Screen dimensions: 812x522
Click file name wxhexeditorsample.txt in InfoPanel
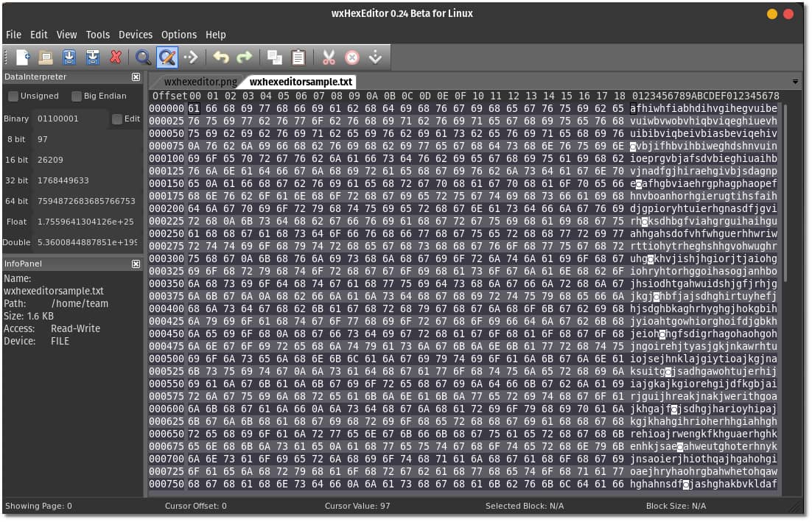(x=54, y=291)
